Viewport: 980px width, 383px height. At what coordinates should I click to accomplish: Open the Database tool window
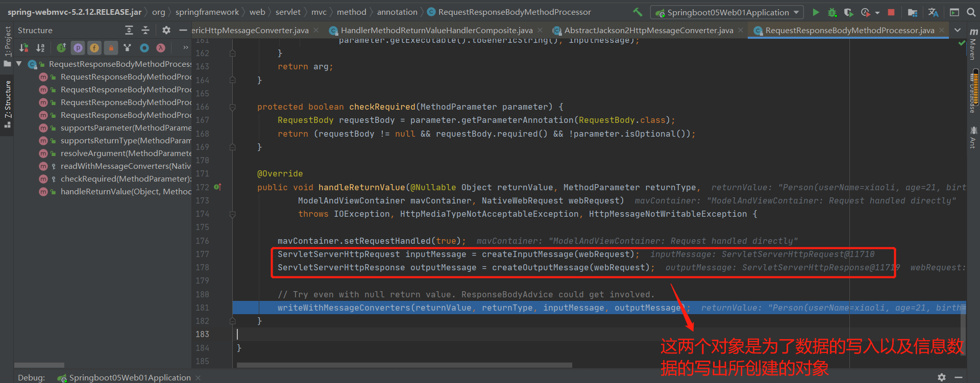pyautogui.click(x=973, y=93)
